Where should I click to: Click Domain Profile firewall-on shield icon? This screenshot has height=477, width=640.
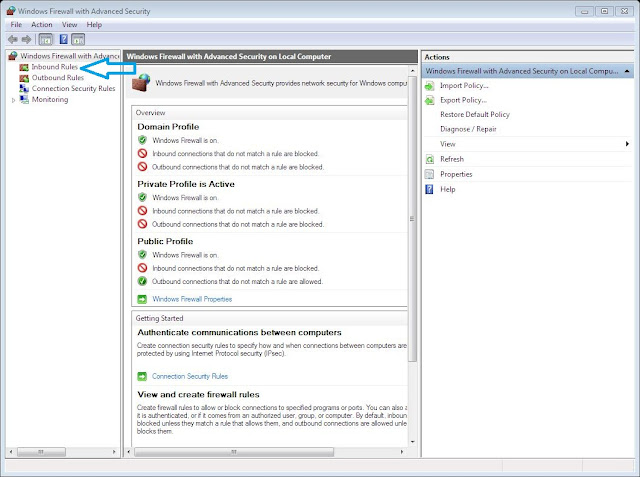click(x=142, y=140)
